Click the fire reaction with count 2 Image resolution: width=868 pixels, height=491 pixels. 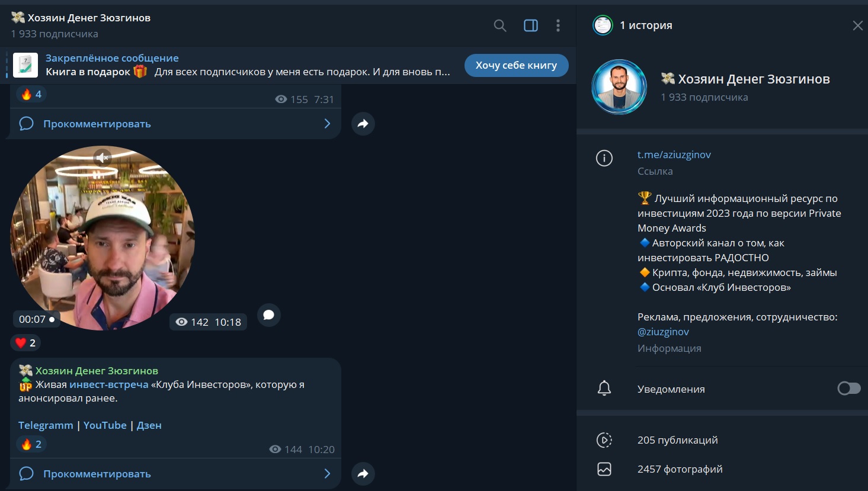[31, 444]
